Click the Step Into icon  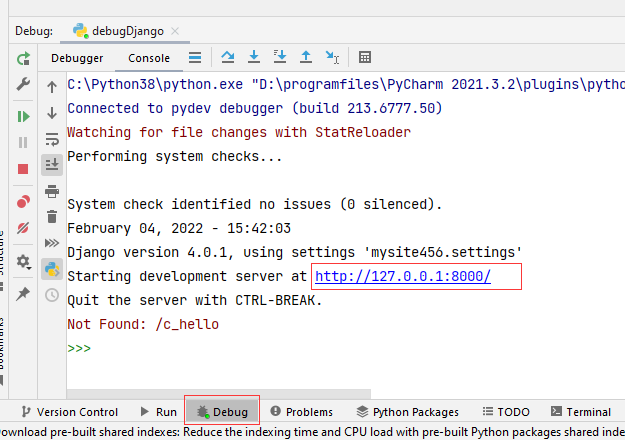[254, 57]
